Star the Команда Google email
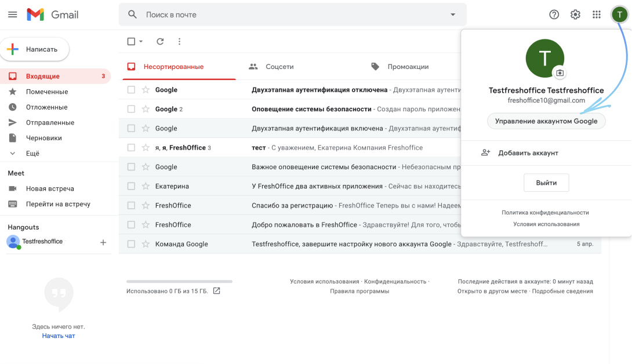 point(146,244)
